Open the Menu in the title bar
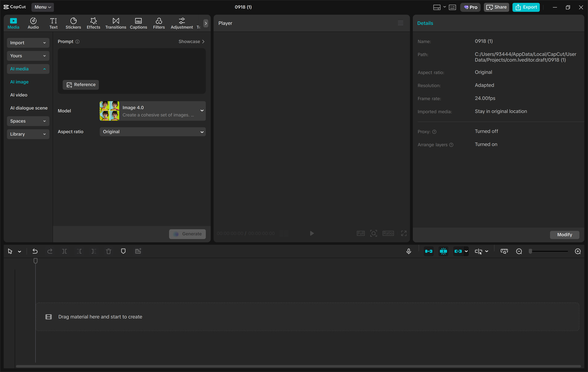This screenshot has width=588, height=372. (x=42, y=7)
